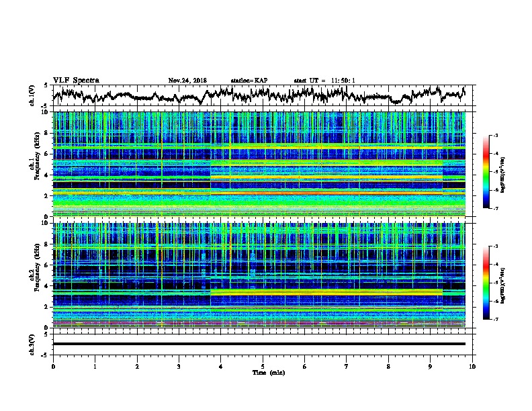Click the thick black ch.3 voltage line
Screen dimensions: 532x411
click(x=259, y=344)
